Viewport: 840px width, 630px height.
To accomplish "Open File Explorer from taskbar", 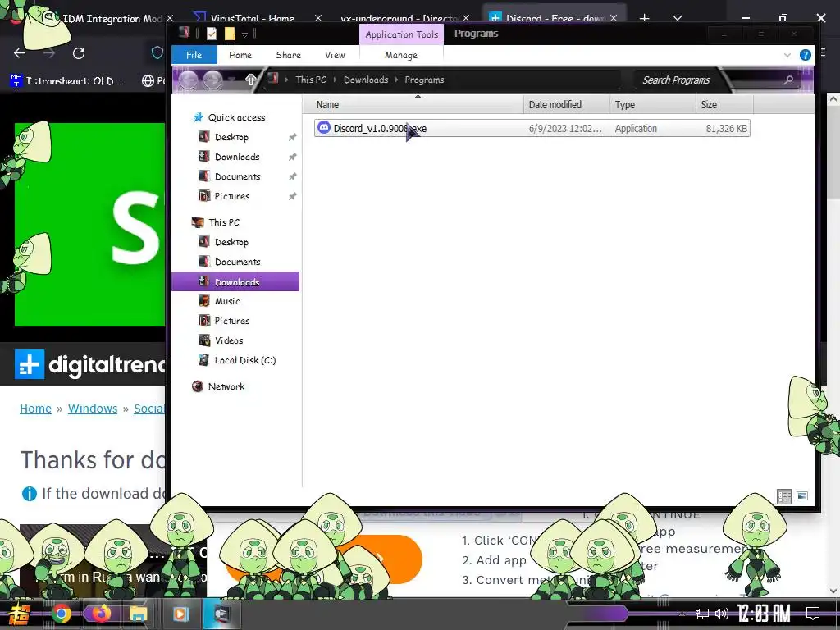I will pyautogui.click(x=138, y=614).
